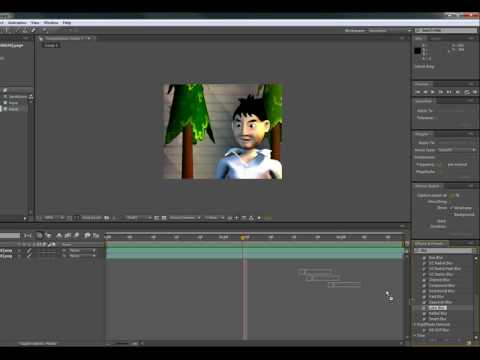The width and height of the screenshot is (480, 360).
Task: Click the Effects & Presets search field
Action: pyautogui.click(x=443, y=250)
